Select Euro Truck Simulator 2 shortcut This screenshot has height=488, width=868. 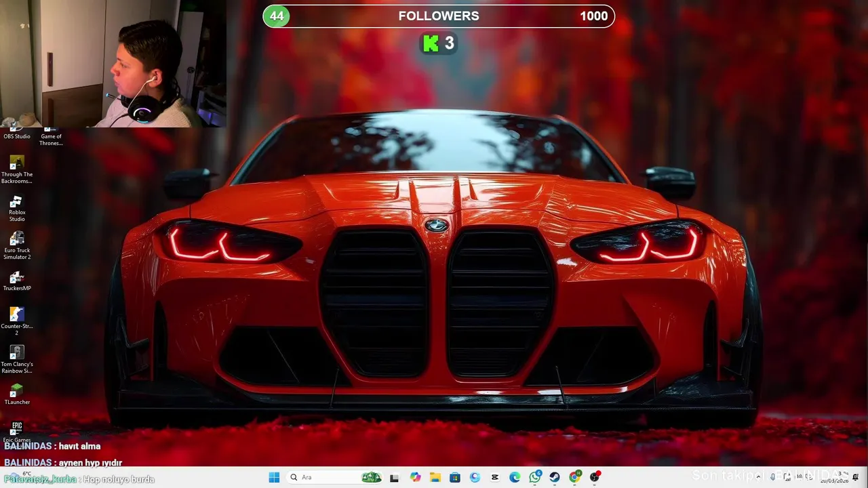pyautogui.click(x=17, y=246)
